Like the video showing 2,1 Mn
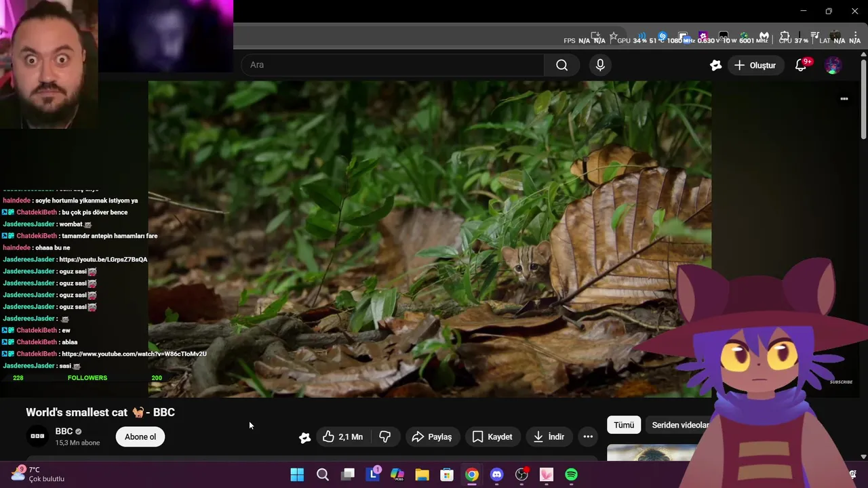 pos(343,436)
